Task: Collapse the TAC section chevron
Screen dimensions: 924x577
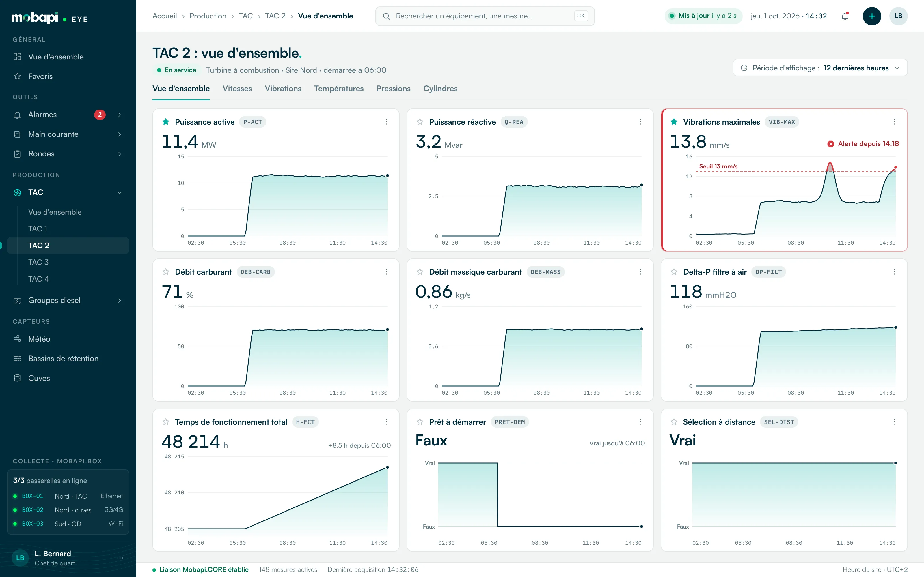Action: click(x=120, y=193)
